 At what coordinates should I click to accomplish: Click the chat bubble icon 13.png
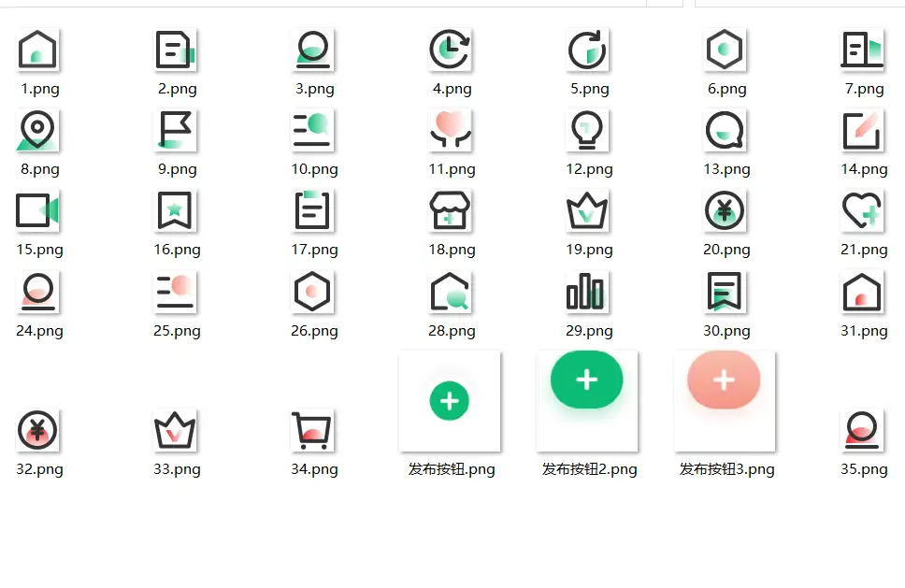coord(725,130)
